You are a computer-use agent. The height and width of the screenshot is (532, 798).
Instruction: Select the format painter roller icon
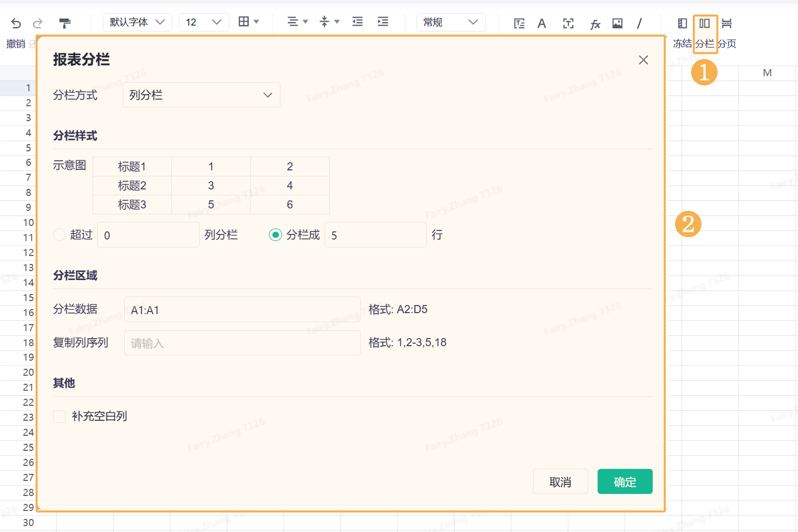(65, 23)
